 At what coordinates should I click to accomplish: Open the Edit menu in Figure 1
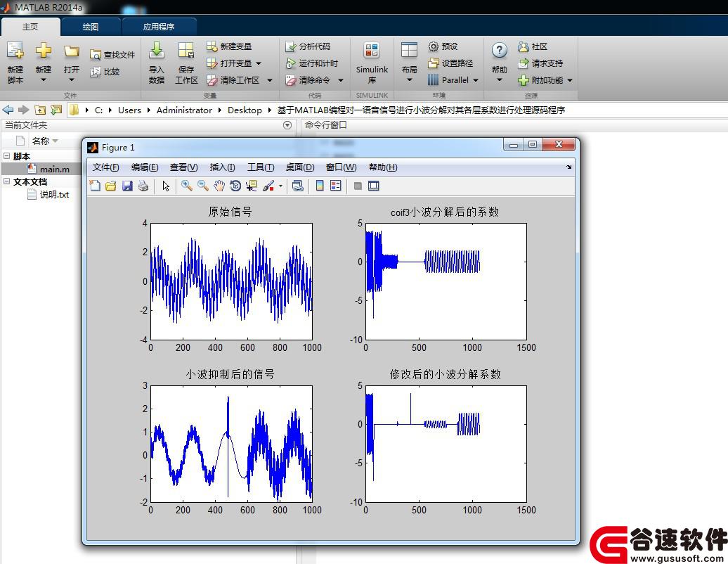pos(144,167)
